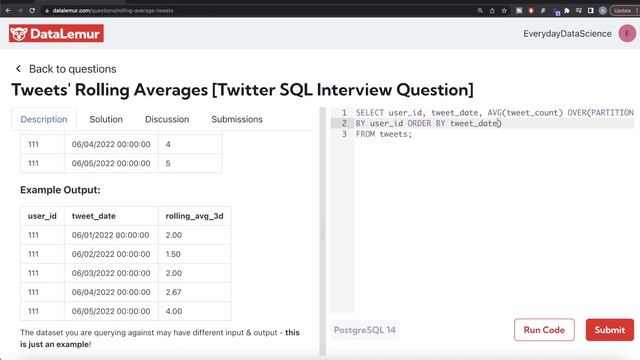This screenshot has width=640, height=360.
Task: Open the EverydayDataScience username link
Action: tap(567, 33)
